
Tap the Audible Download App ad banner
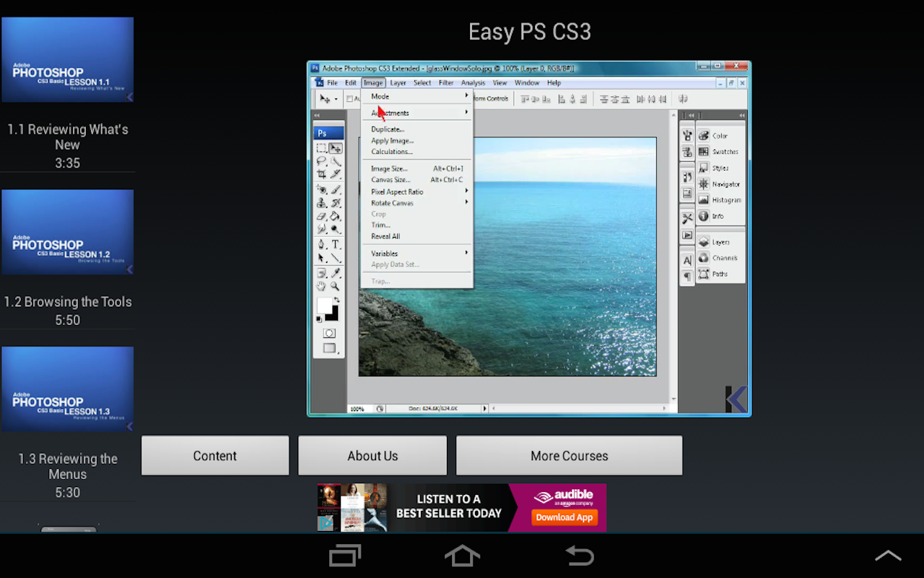(462, 507)
